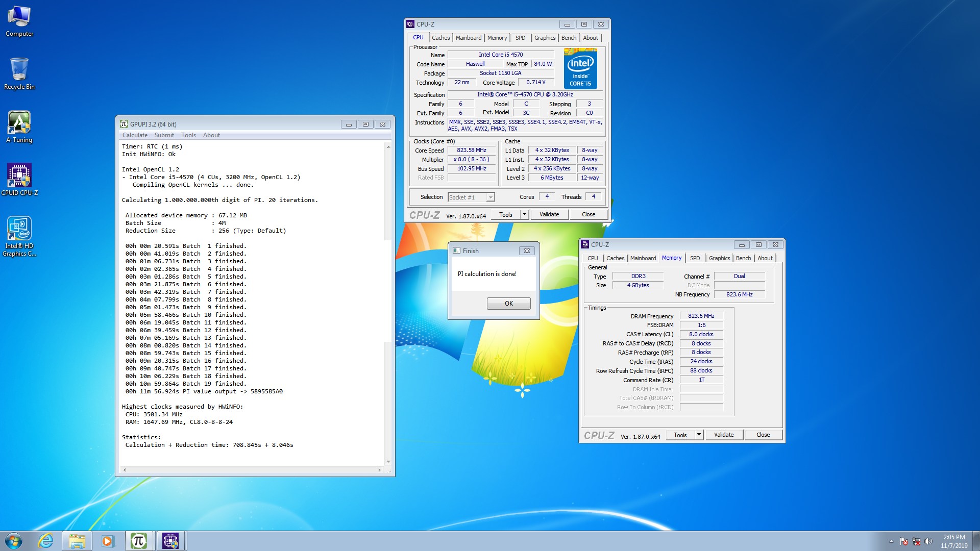This screenshot has height=551, width=980.
Task: Click the network status tray icon
Action: [916, 541]
